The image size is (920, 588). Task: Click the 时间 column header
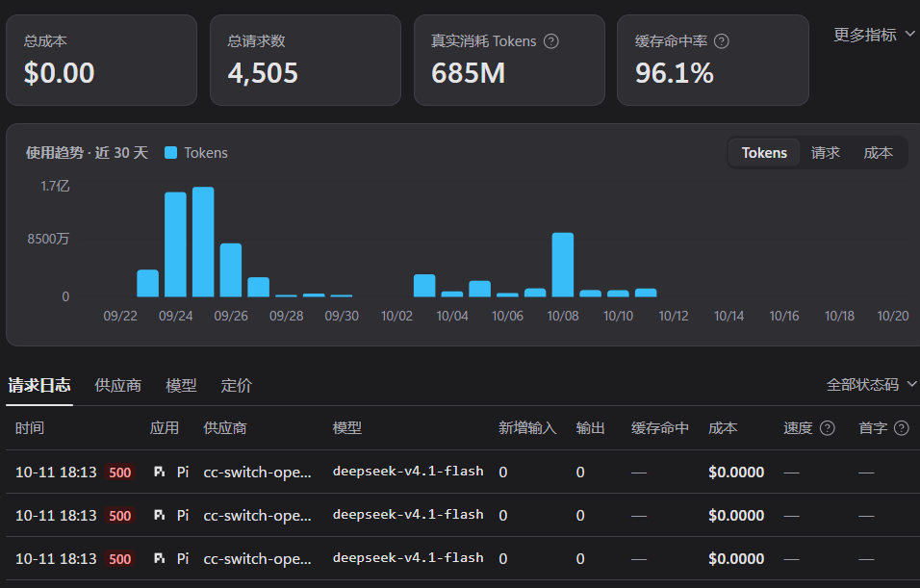(x=29, y=428)
